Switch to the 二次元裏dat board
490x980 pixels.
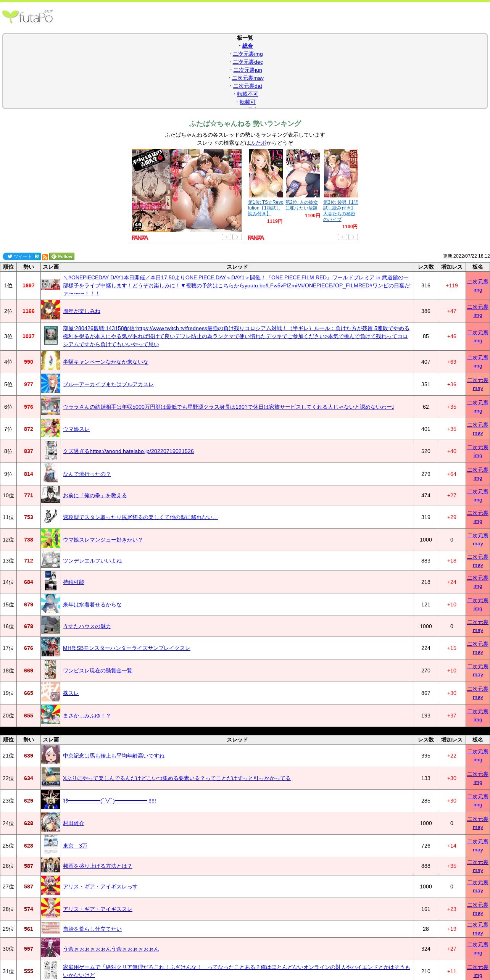[x=248, y=86]
